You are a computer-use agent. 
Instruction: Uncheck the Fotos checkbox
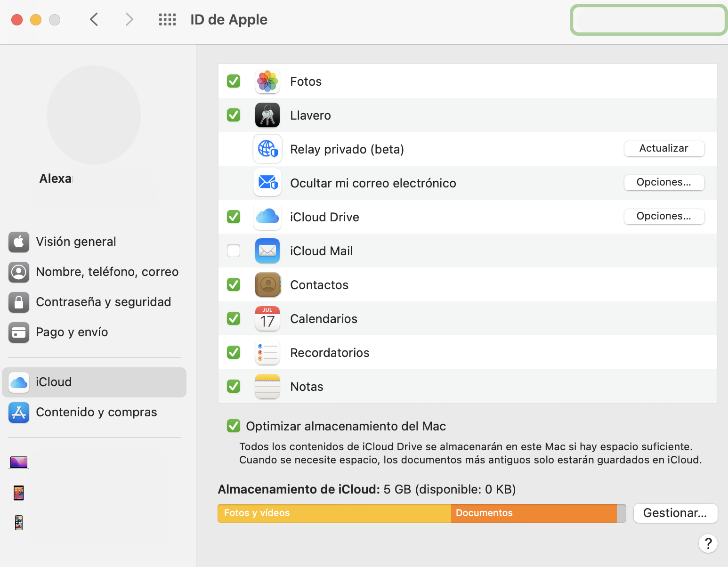[x=234, y=81]
